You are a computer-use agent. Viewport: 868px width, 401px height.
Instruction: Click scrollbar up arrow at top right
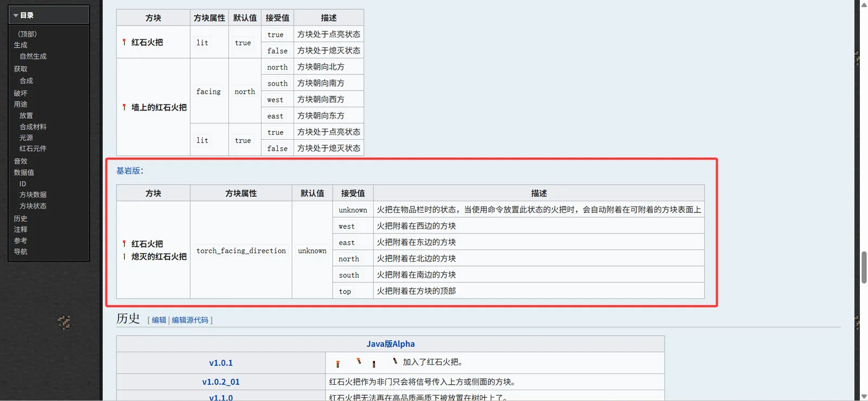click(x=864, y=4)
